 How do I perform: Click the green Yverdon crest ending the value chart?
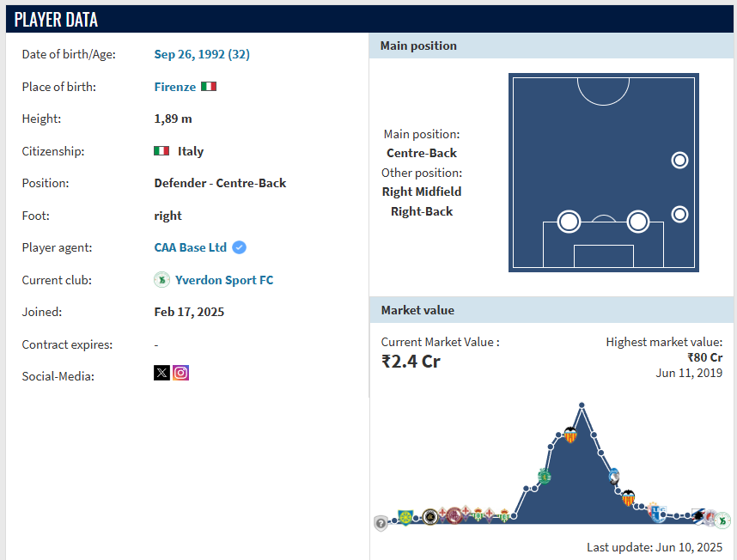tap(722, 520)
